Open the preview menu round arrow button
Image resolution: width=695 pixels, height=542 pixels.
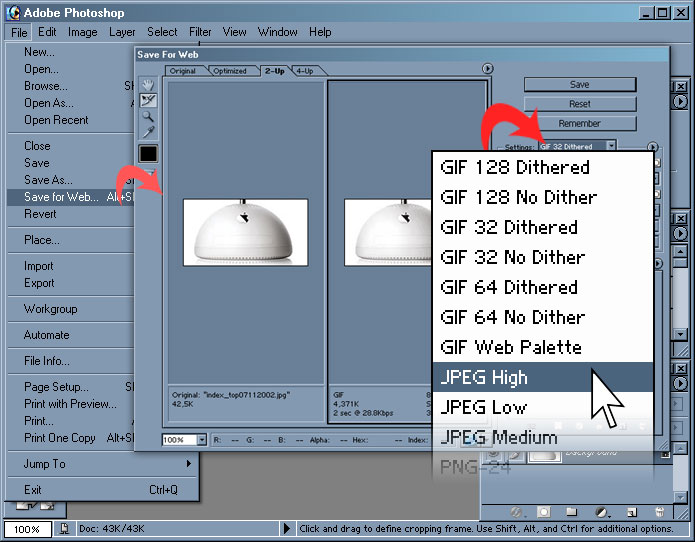point(487,69)
